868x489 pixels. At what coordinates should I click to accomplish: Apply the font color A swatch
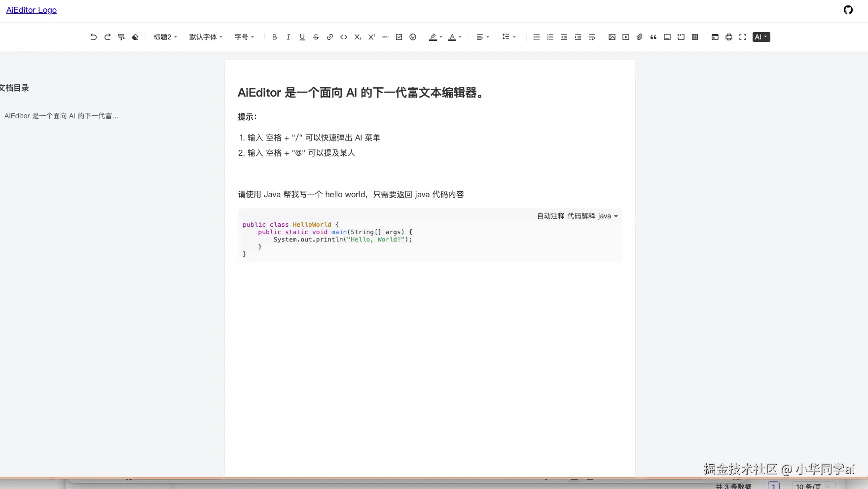click(x=452, y=37)
